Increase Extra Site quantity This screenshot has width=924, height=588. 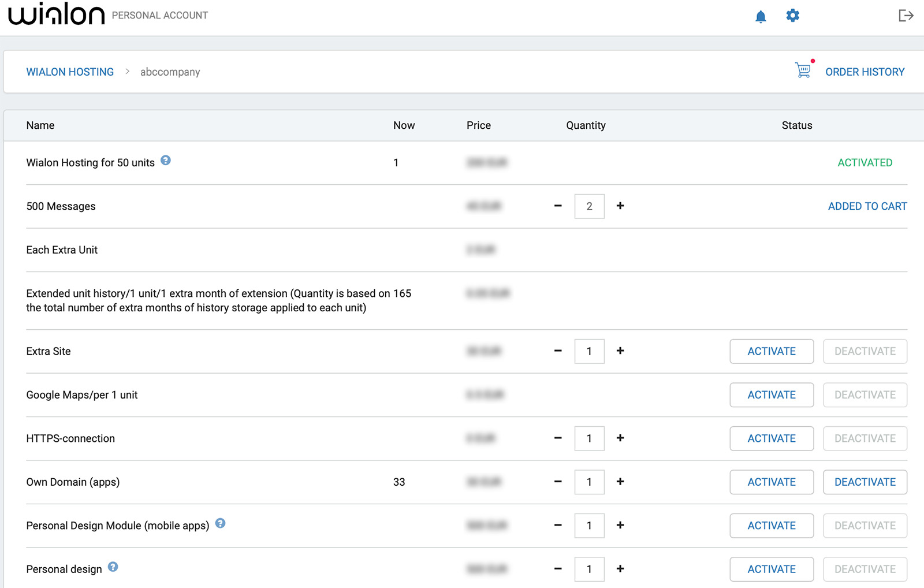(620, 351)
